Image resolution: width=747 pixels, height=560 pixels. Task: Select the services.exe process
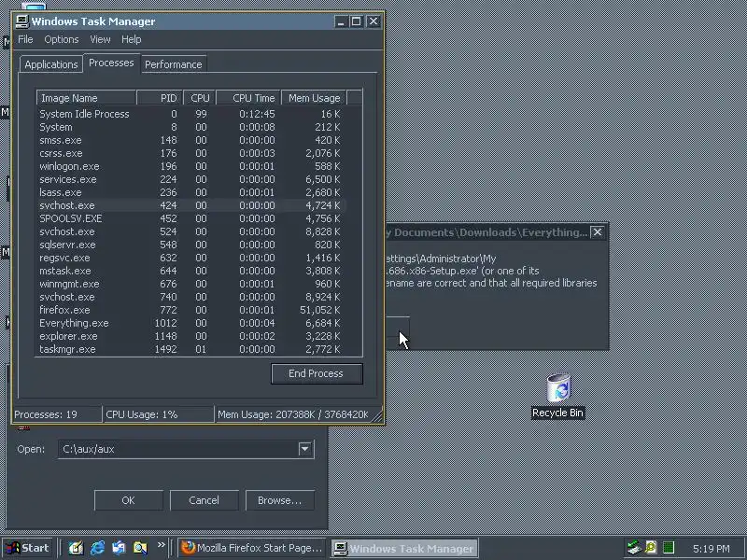pos(191,179)
